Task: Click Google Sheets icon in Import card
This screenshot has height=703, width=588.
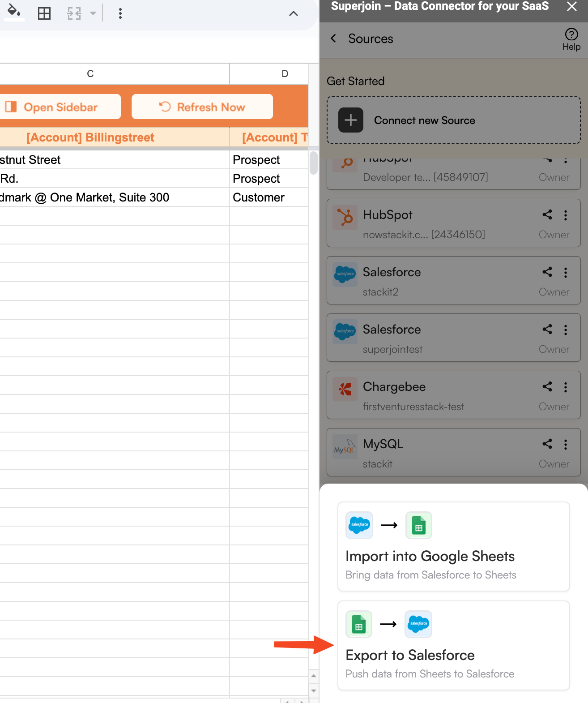Action: (x=419, y=525)
